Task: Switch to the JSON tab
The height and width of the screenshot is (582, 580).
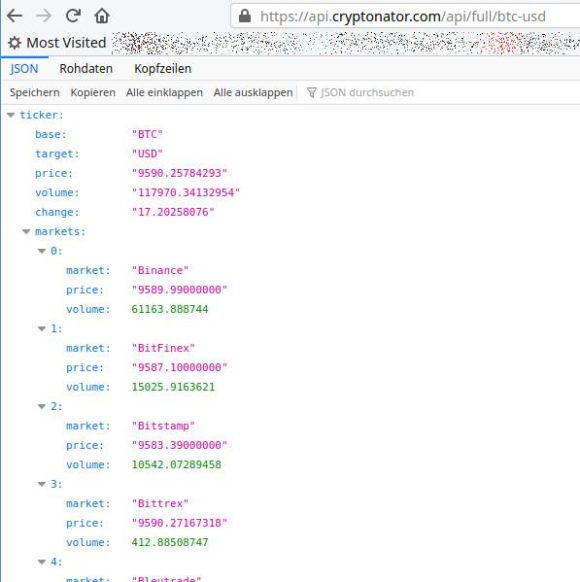Action: point(24,69)
